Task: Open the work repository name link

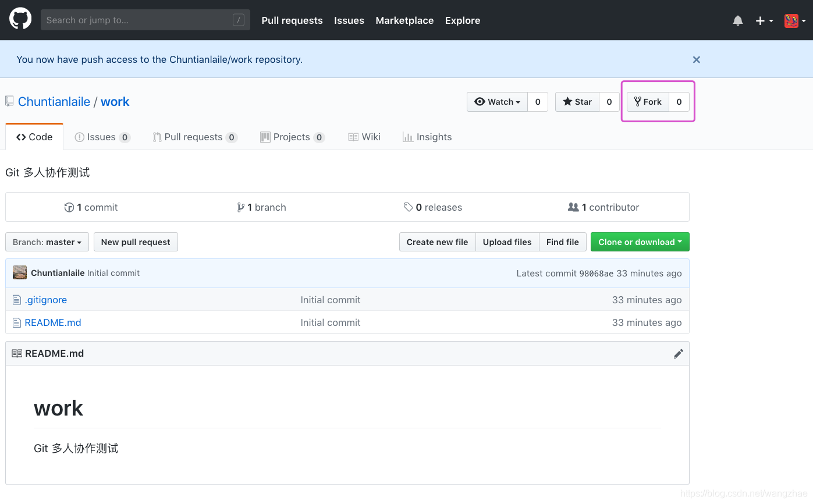Action: point(115,101)
